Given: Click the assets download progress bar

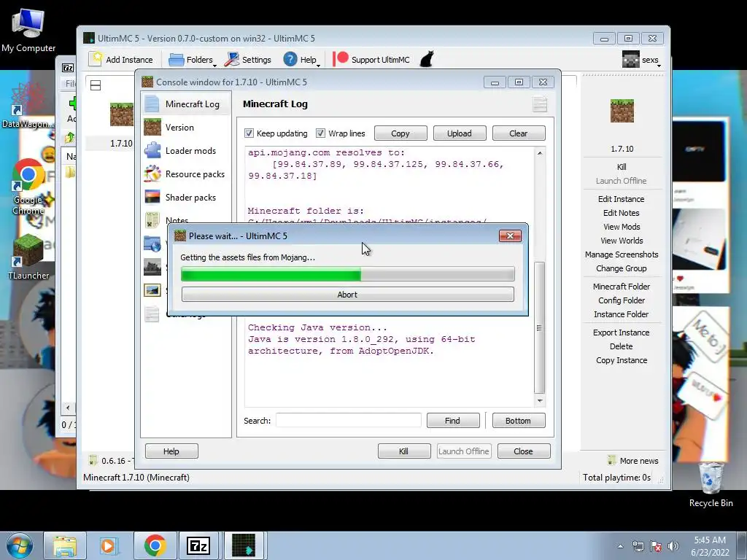Looking at the screenshot, I should 347,274.
